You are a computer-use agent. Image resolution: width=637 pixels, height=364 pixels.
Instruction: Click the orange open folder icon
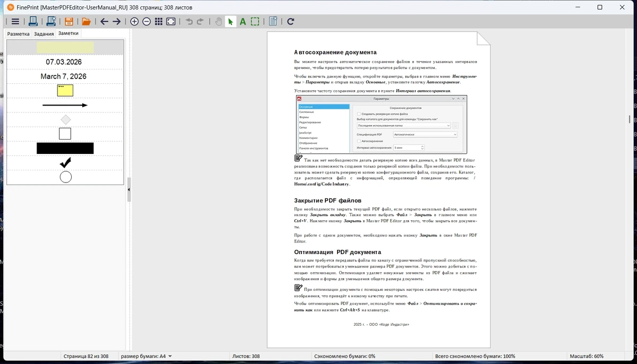point(86,22)
